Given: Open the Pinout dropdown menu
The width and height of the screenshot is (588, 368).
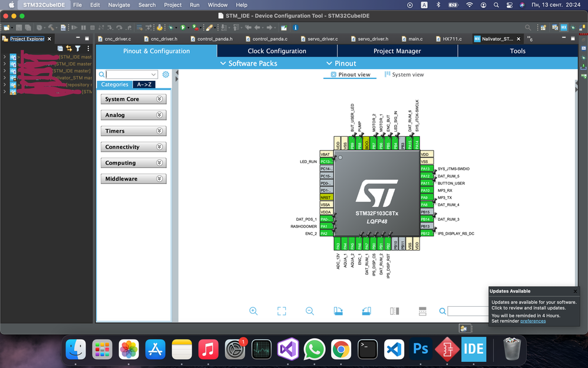Looking at the screenshot, I should (341, 64).
